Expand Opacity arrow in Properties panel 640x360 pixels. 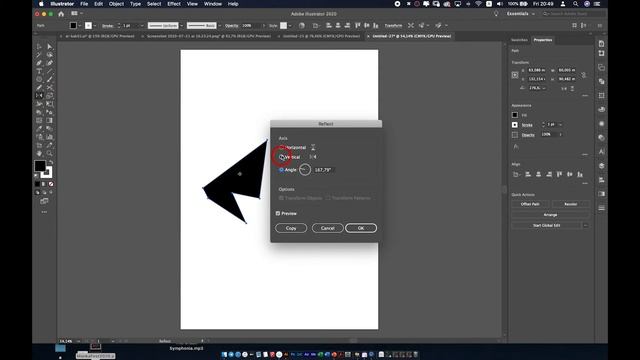click(560, 134)
